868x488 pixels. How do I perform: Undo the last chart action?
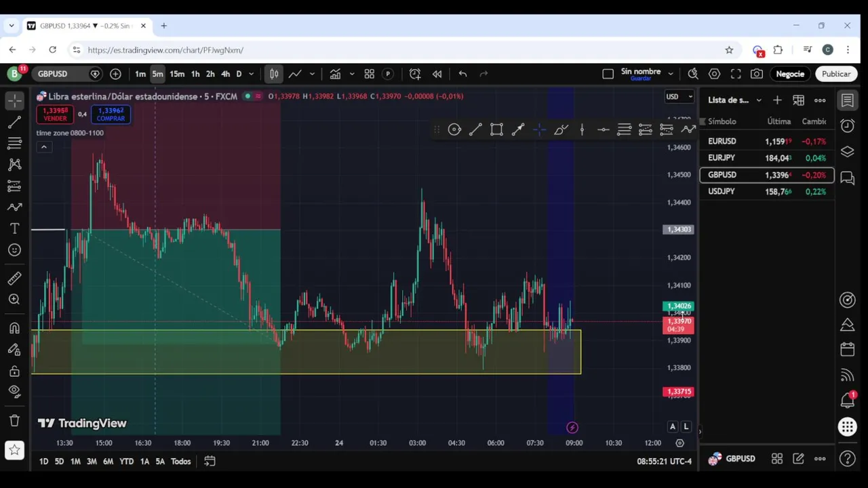[462, 74]
